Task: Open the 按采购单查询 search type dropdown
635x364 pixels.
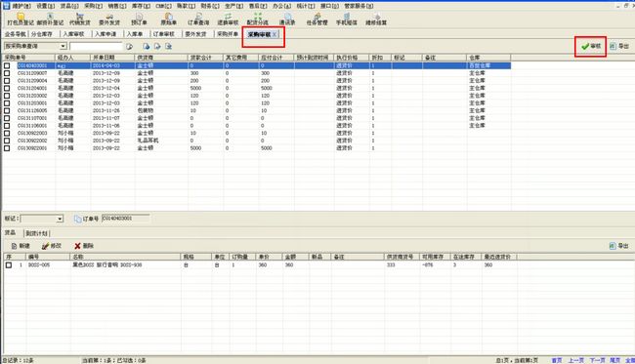Action: [63, 46]
